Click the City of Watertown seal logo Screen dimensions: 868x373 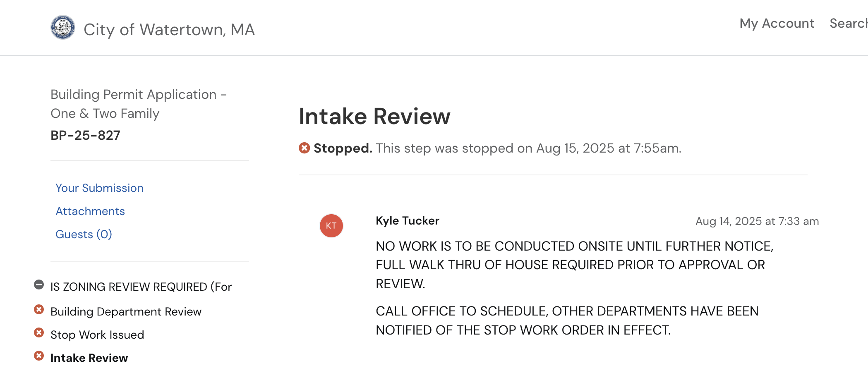[63, 28]
